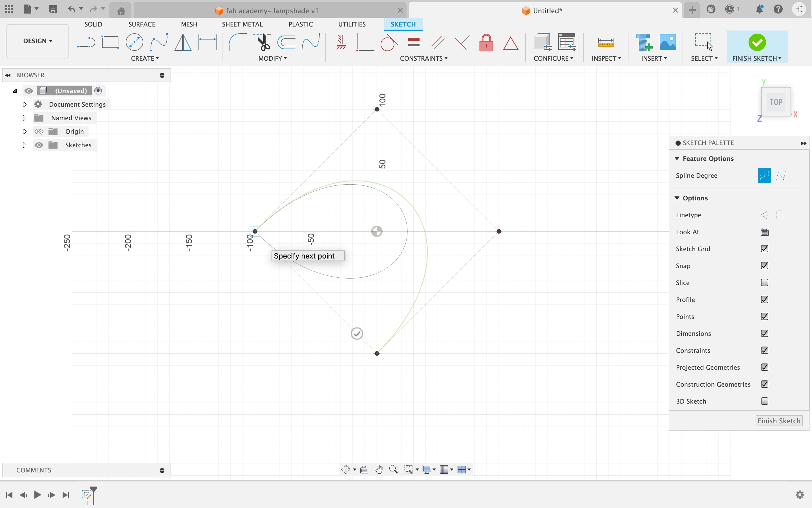Toggle Sketch Grid checkbox
This screenshot has width=812, height=508.
tap(764, 249)
